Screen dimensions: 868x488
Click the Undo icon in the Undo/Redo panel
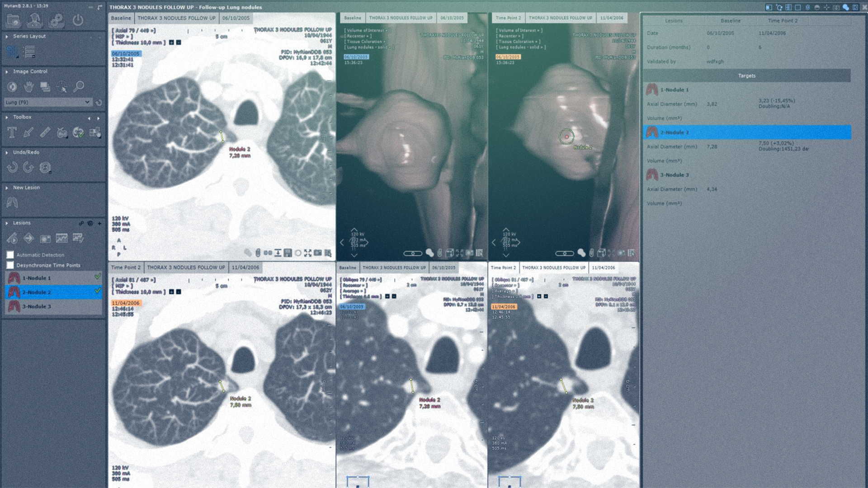[x=12, y=167]
